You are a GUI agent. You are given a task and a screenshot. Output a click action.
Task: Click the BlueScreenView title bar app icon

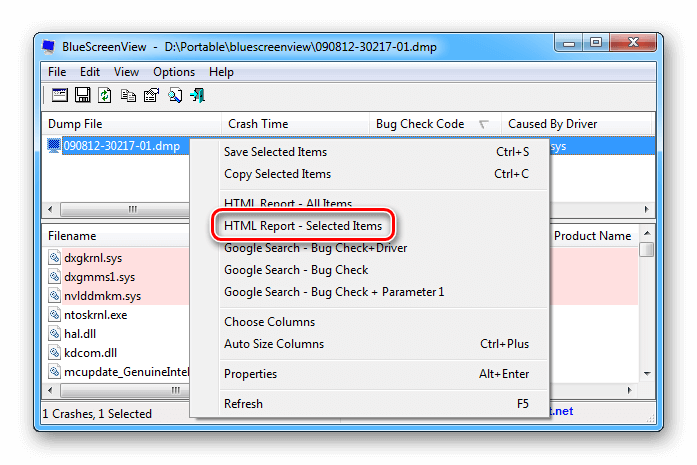click(48, 47)
